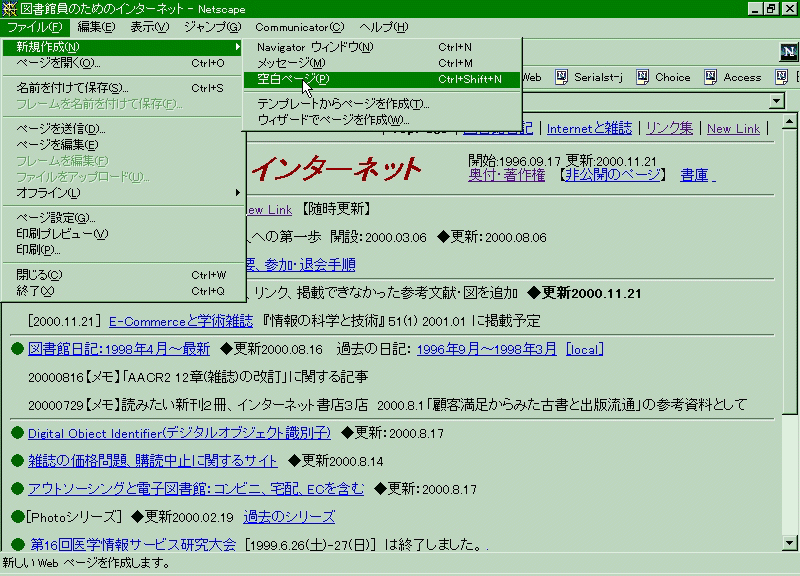Open the 過去のシリーズ link
800x576 pixels.
tap(289, 517)
